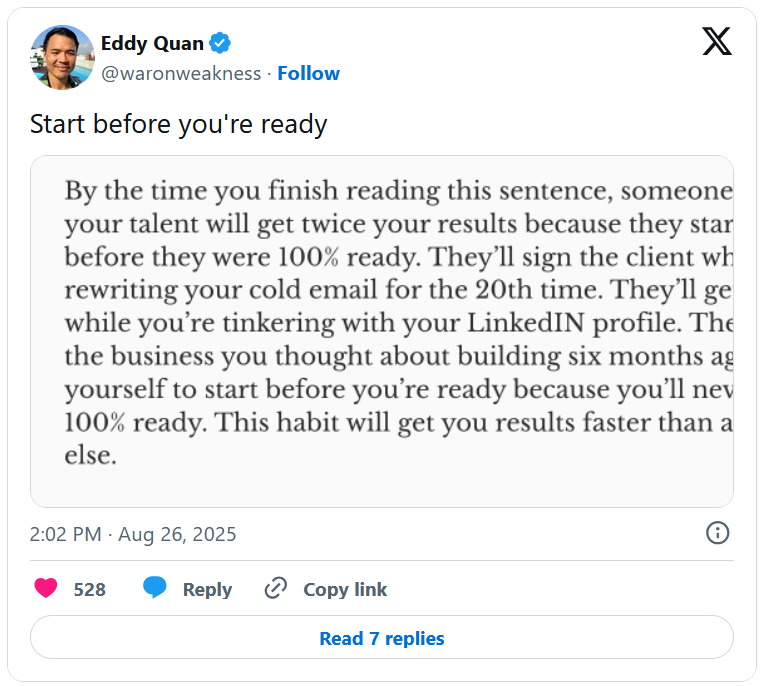Viewport: 762px width, 687px height.
Task: Follow the @waronweakness account
Action: [x=309, y=73]
